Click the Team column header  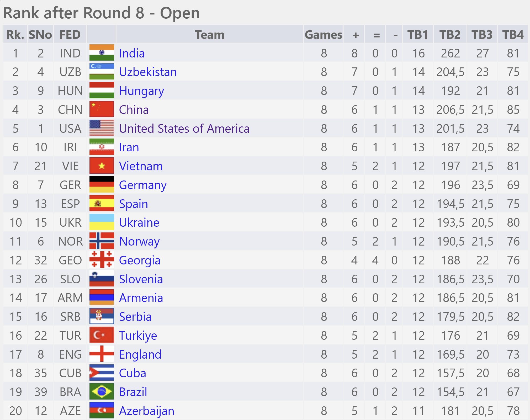pyautogui.click(x=210, y=34)
